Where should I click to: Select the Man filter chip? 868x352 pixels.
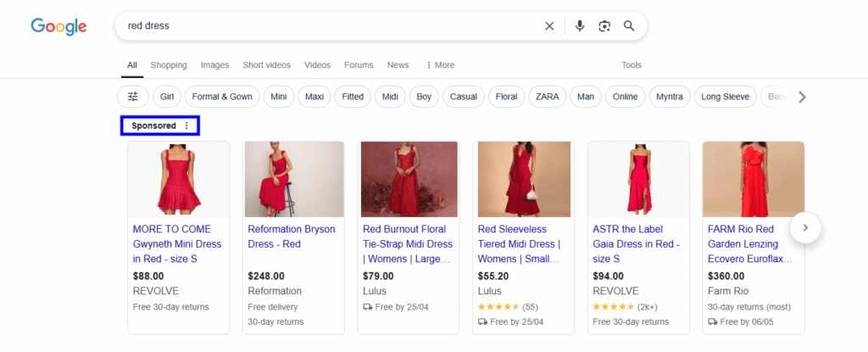coord(586,97)
